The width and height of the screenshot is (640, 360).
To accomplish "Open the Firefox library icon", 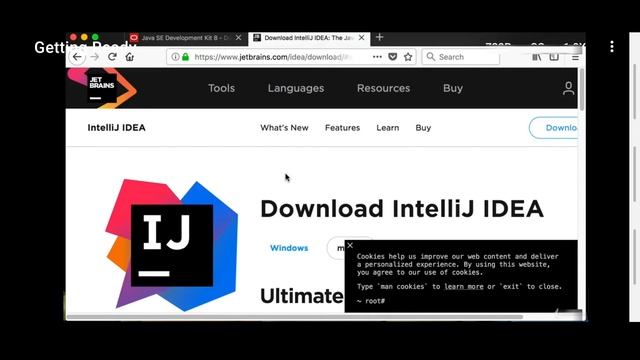I will 537,57.
